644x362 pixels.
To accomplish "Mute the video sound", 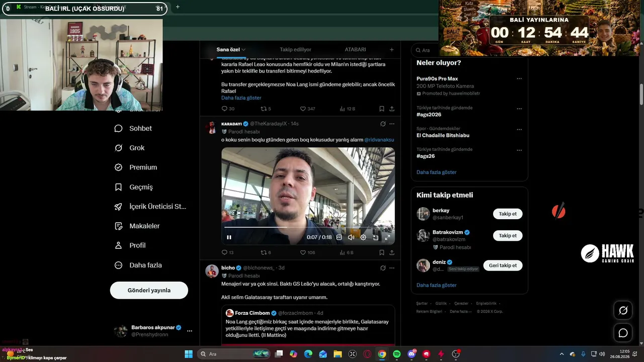I will click(351, 237).
